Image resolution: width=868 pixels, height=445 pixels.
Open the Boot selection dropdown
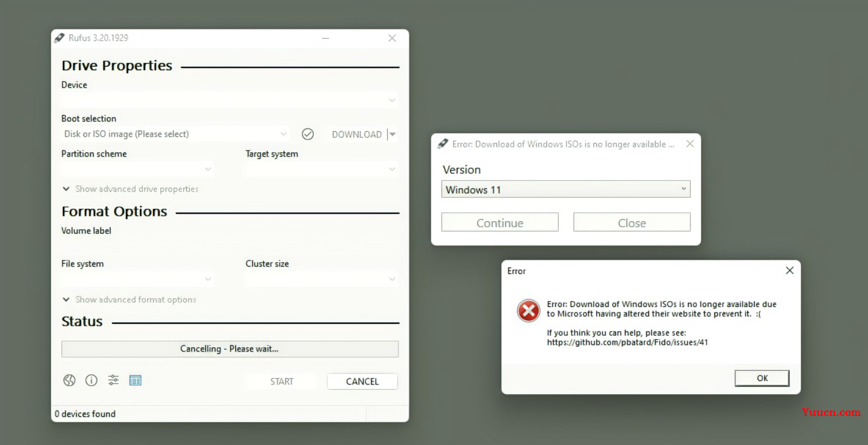[x=176, y=134]
